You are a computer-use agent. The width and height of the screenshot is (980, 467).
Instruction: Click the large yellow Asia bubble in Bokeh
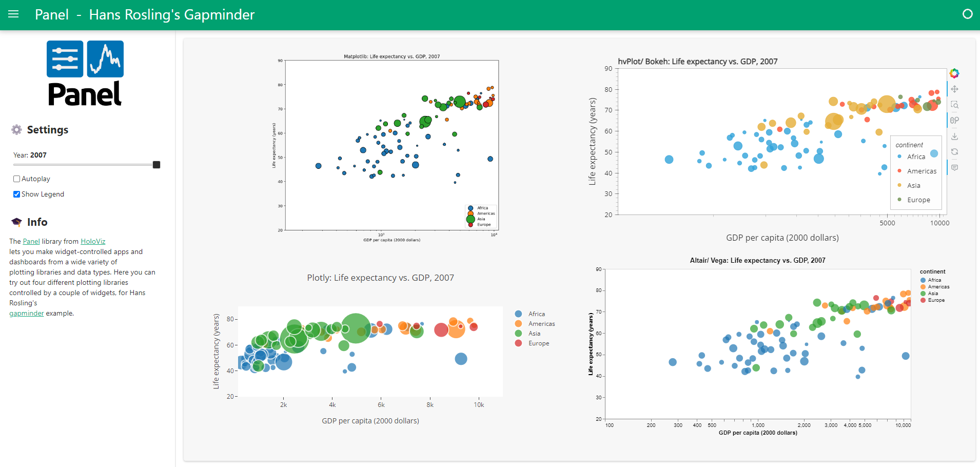(887, 104)
